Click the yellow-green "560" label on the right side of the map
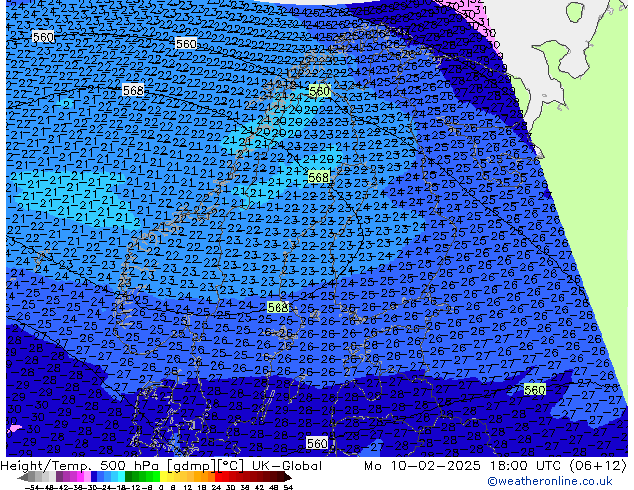Viewport: 634px width, 490px height. [535, 390]
